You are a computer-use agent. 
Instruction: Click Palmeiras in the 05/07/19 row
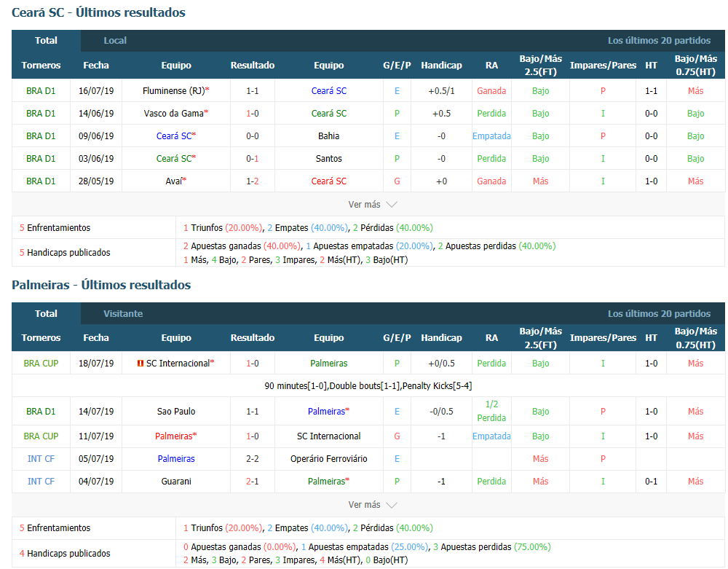(176, 458)
